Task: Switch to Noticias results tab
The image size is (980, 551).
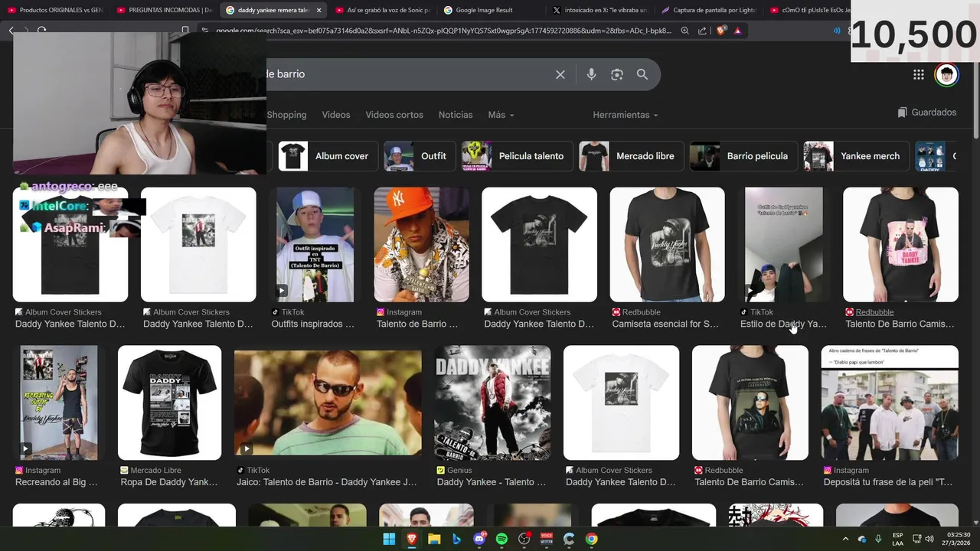Action: (456, 115)
